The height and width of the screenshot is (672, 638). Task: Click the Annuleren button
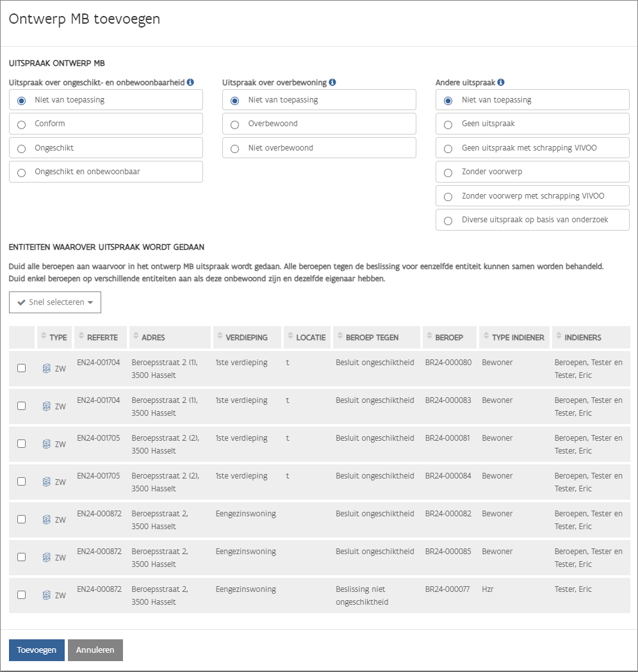[95, 650]
